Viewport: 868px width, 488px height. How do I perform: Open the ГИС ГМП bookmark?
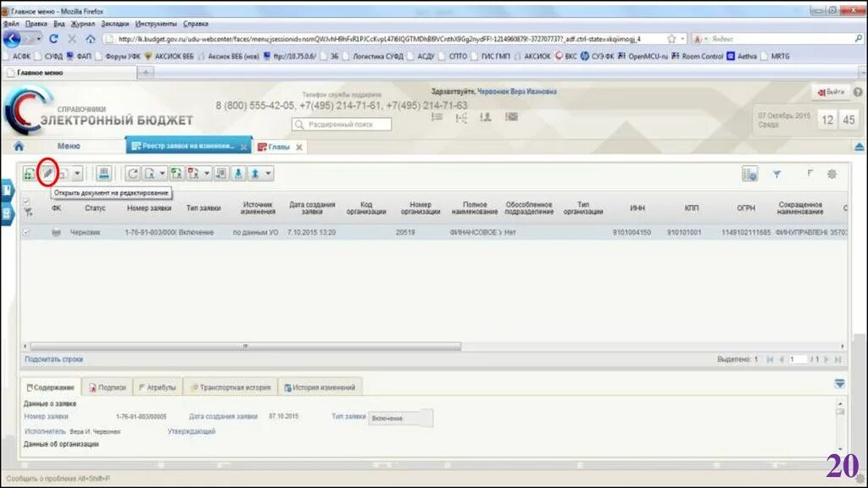[491, 56]
